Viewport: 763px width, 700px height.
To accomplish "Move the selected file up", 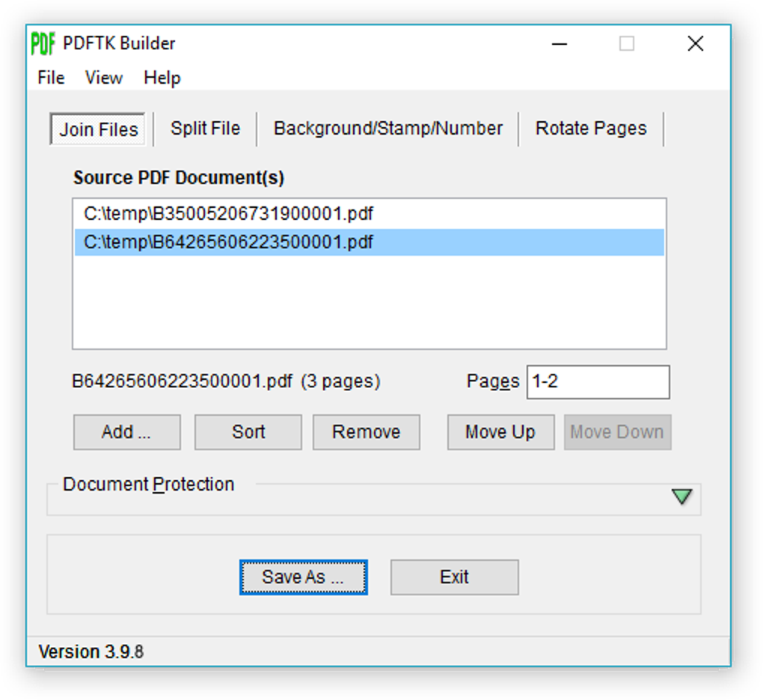I will pos(500,432).
